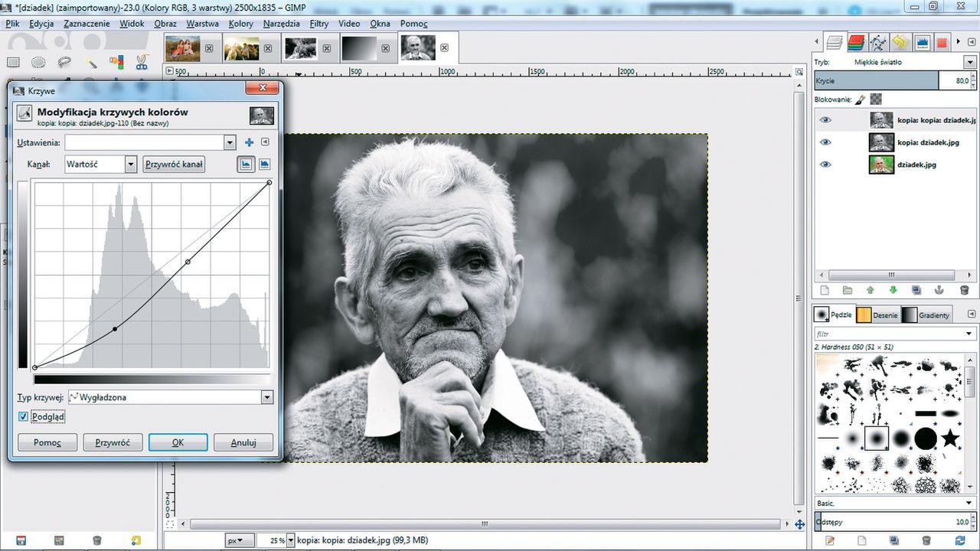Click the Przywróć kanał button
The width and height of the screenshot is (980, 551).
[x=174, y=164]
